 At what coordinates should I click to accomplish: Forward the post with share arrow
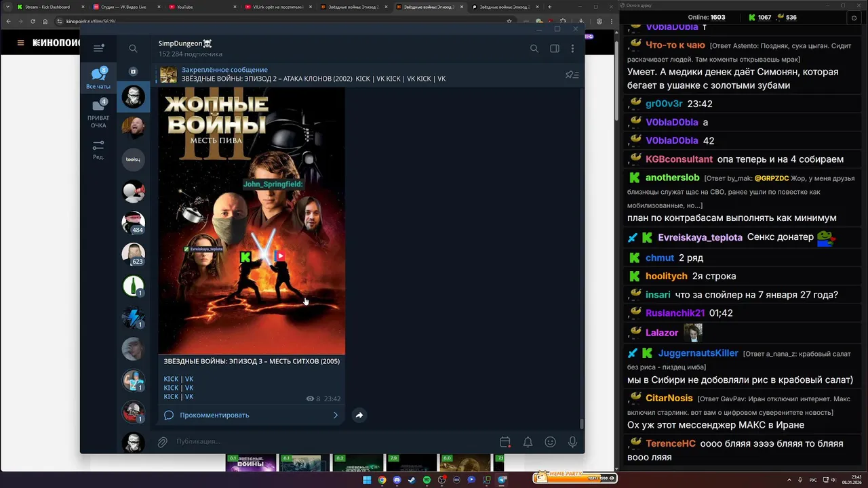(359, 415)
